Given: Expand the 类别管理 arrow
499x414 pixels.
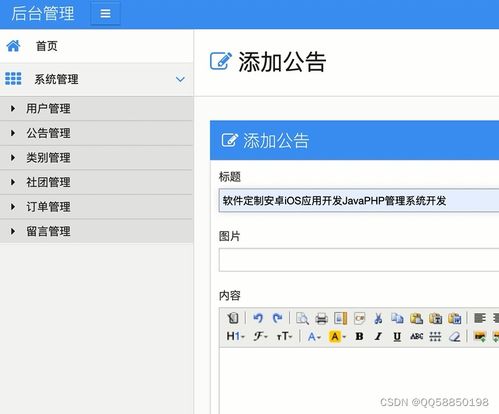Looking at the screenshot, I should (x=13, y=158).
